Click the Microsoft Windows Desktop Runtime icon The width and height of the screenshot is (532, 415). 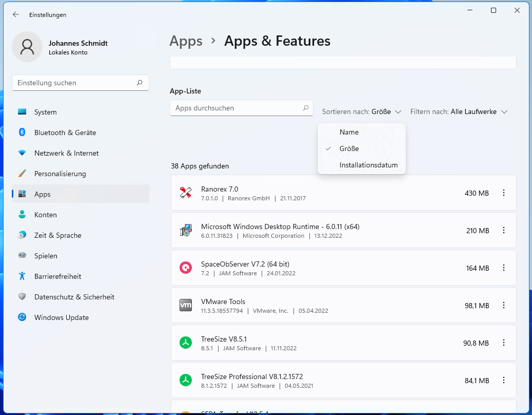[x=186, y=230]
